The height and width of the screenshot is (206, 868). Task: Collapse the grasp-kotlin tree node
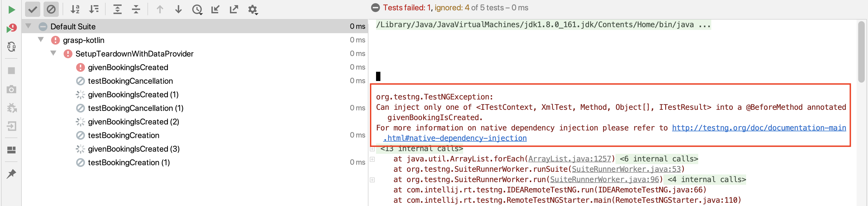[41, 39]
